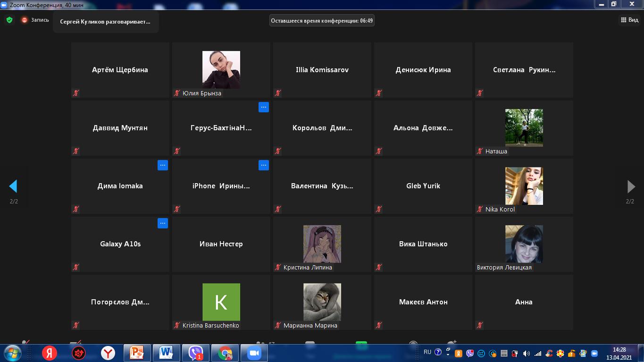Open Viber from the taskbar
644x362 pixels.
195,353
